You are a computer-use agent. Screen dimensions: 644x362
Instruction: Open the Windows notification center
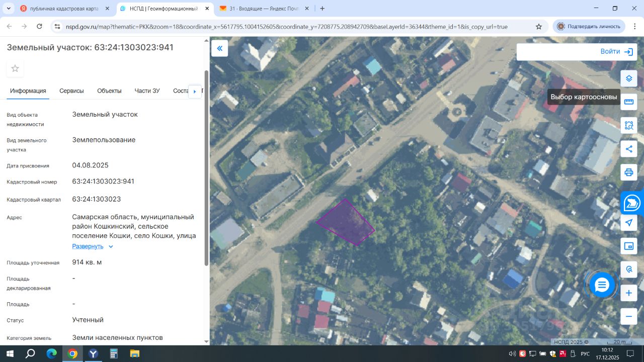[x=629, y=353]
